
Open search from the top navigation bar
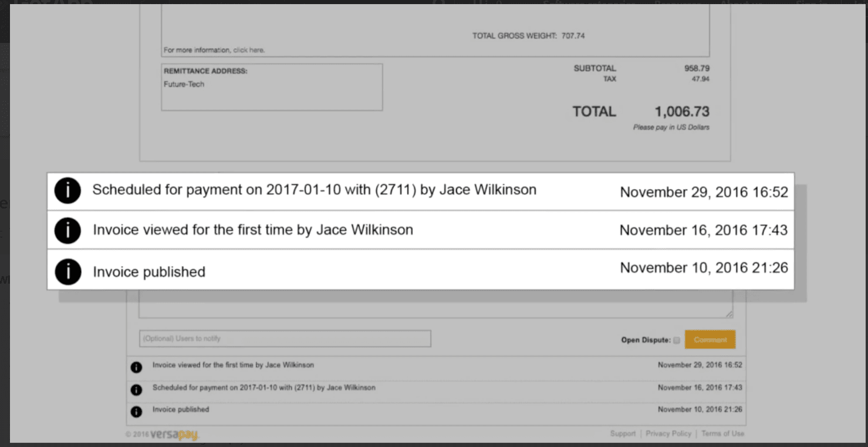(438, 4)
